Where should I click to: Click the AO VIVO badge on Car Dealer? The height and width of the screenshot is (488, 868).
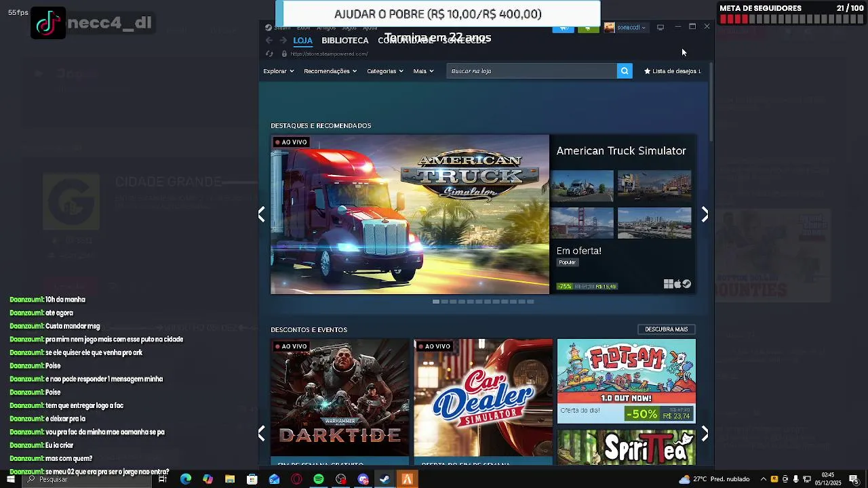coord(435,346)
